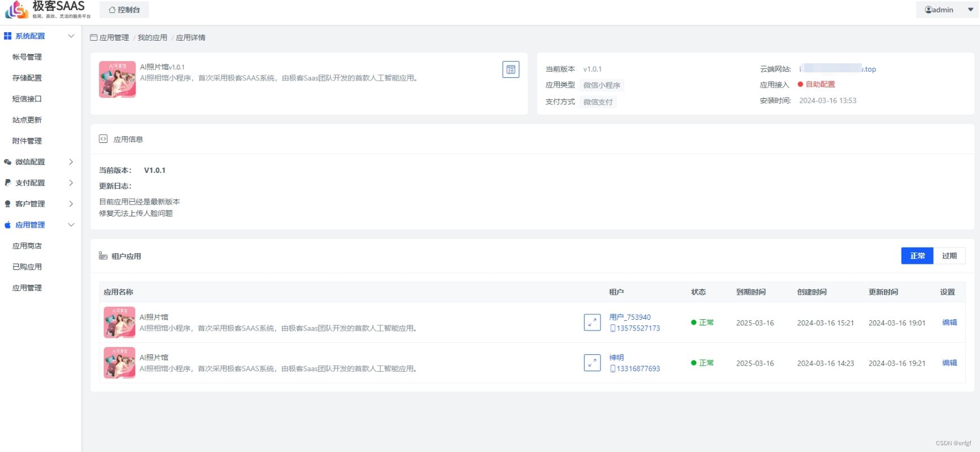Click expand icon in 神明 row
This screenshot has height=452, width=980.
[592, 363]
